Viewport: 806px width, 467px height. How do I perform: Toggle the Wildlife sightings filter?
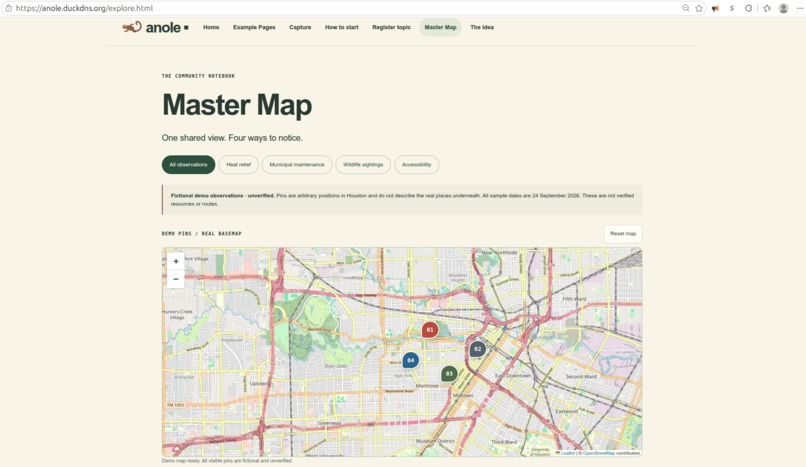tap(363, 164)
